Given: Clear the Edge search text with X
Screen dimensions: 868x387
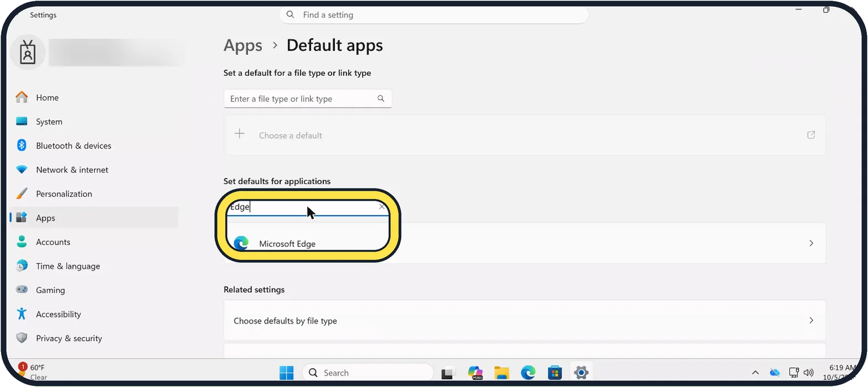Looking at the screenshot, I should click(382, 207).
